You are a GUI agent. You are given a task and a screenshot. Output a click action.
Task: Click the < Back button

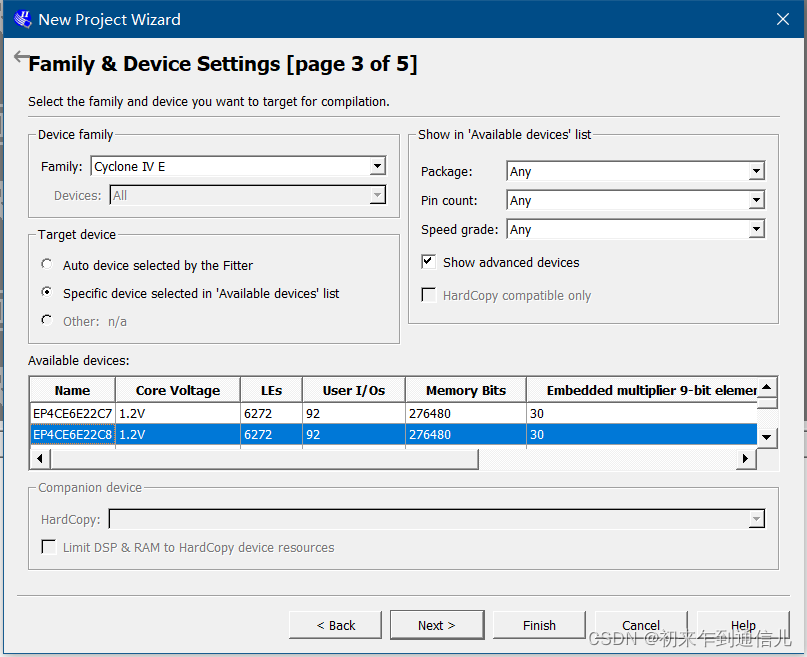(x=336, y=625)
